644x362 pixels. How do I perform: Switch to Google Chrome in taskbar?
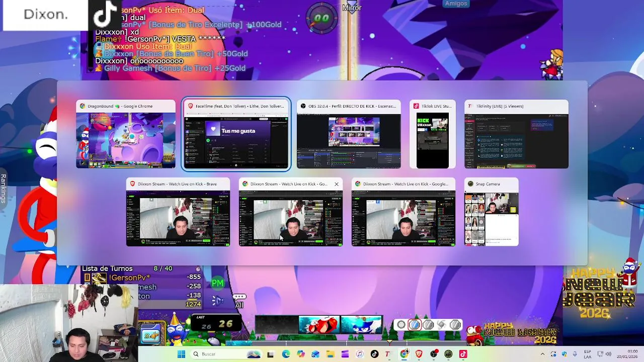point(404,354)
